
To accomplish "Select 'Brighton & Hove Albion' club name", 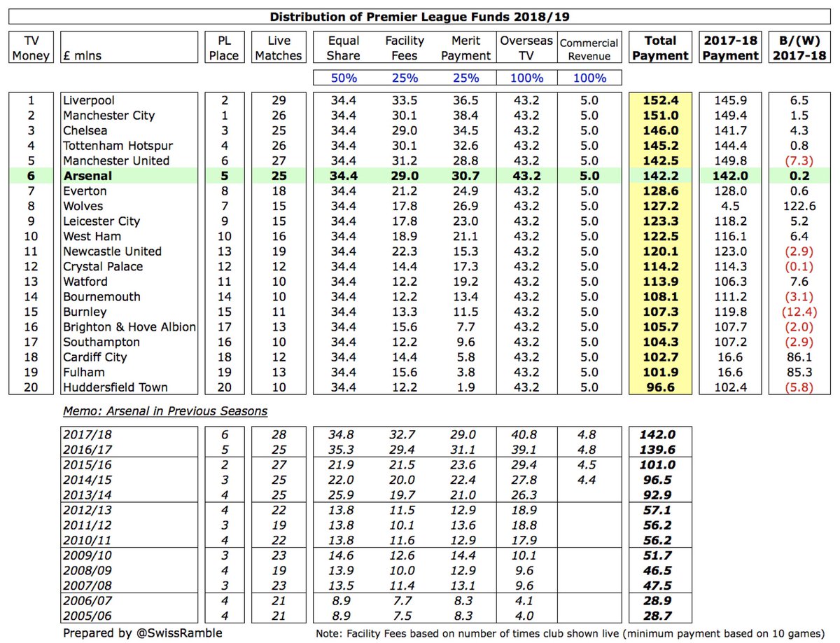I will point(129,327).
